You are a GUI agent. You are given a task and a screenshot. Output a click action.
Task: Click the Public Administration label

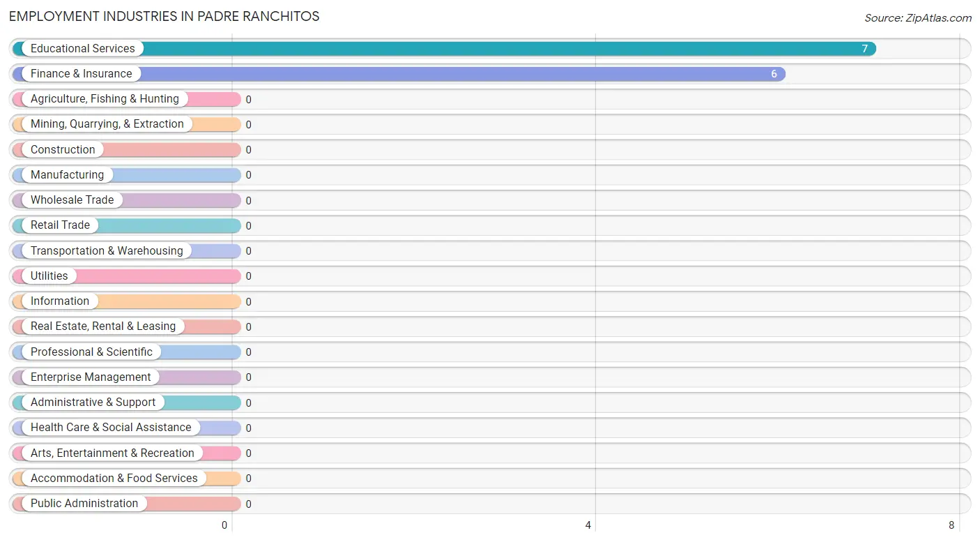tap(84, 503)
